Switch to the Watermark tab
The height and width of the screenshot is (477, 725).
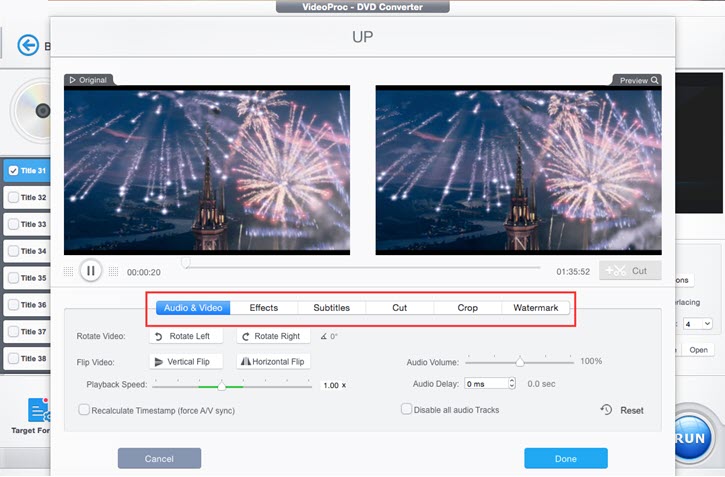535,308
